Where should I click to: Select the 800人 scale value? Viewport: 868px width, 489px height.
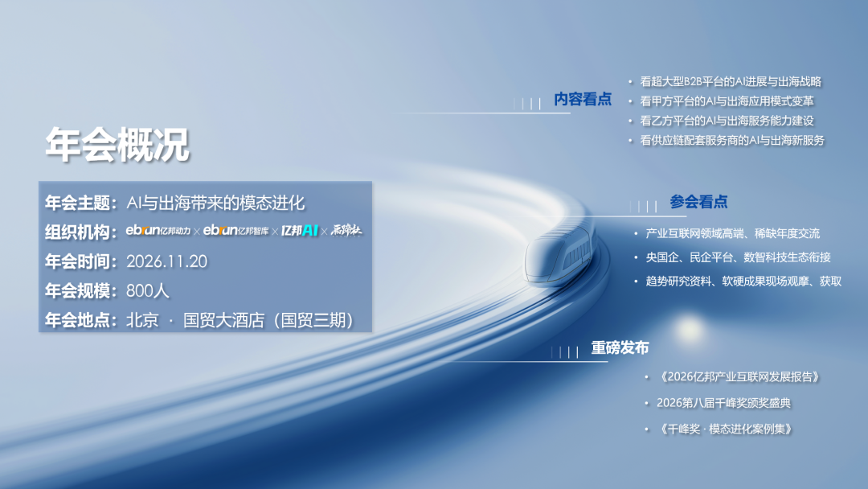coord(147,290)
